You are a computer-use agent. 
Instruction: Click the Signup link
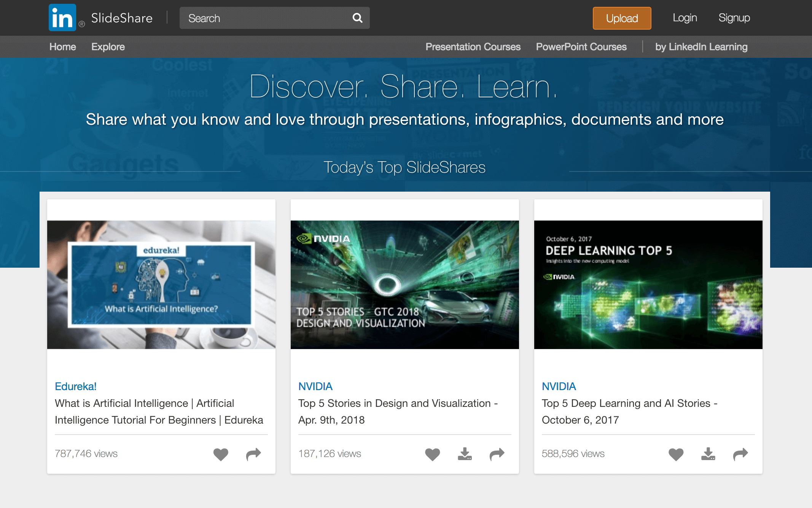pyautogui.click(x=734, y=18)
